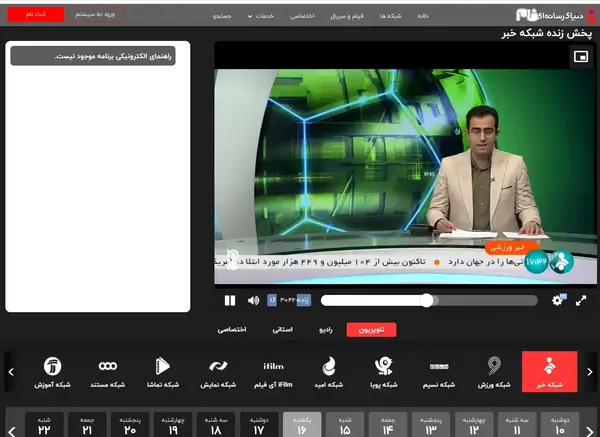
Task: Open the player settings gear
Action: pyautogui.click(x=558, y=300)
